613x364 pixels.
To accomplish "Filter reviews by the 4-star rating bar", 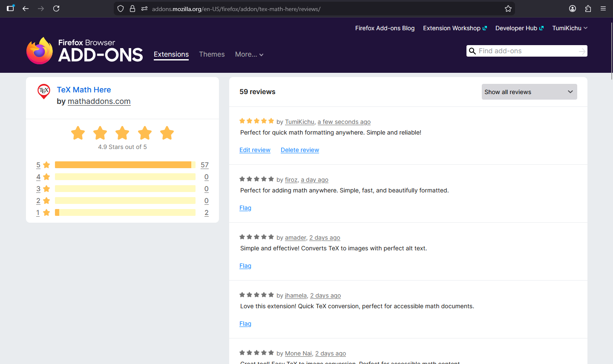I will click(x=125, y=177).
